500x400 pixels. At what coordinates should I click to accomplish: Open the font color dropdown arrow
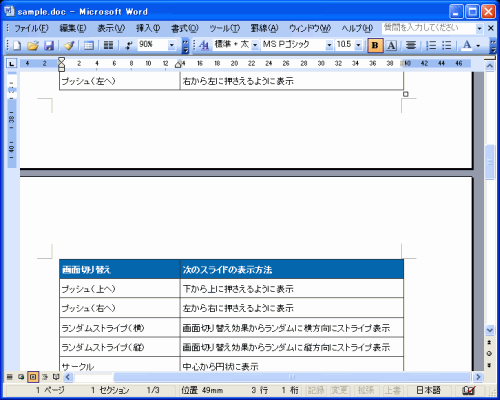[478, 45]
